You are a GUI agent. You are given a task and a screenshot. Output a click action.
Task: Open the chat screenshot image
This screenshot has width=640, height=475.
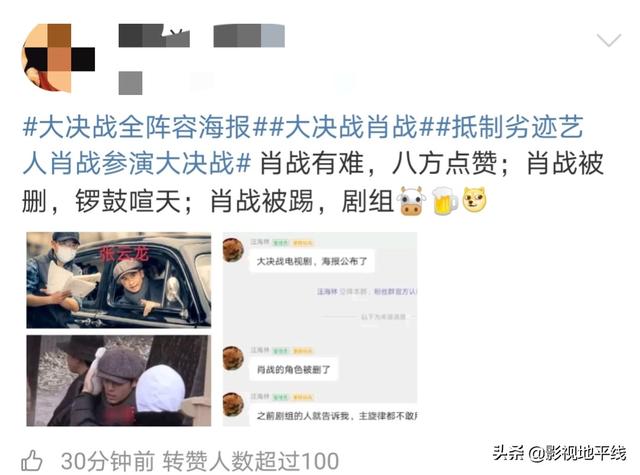click(x=320, y=329)
